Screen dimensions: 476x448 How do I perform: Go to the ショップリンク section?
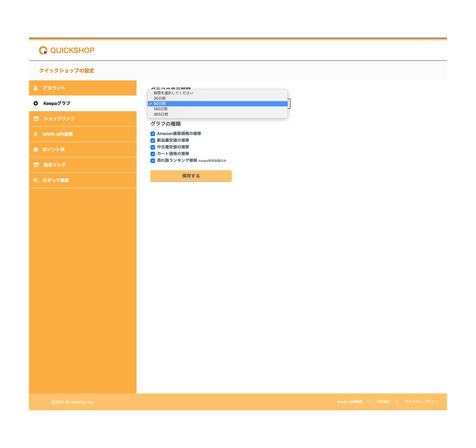(83, 119)
